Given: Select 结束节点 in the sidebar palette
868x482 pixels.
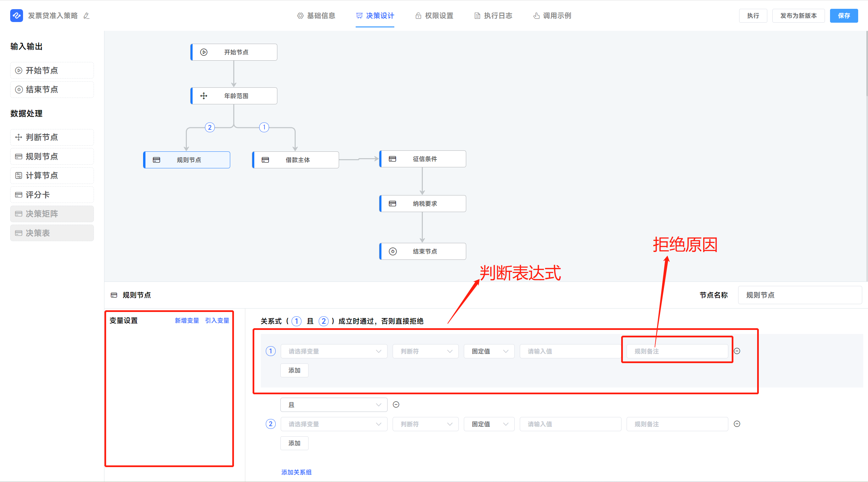Looking at the screenshot, I should [52, 89].
